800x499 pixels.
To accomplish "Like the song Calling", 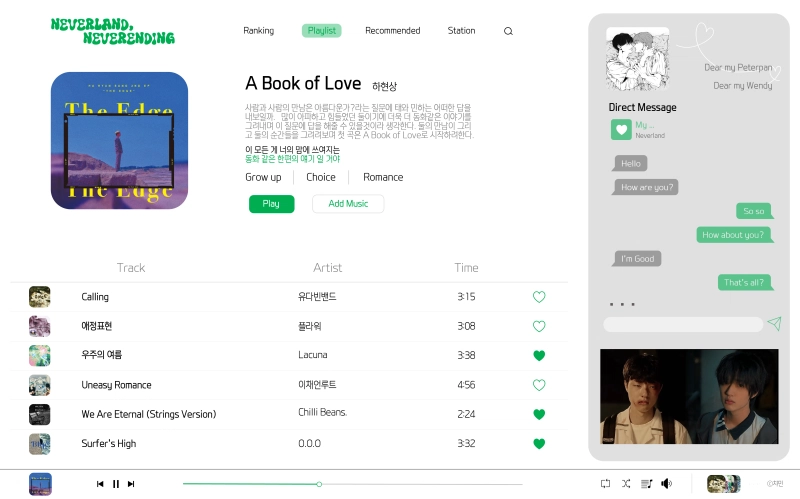I will 539,297.
